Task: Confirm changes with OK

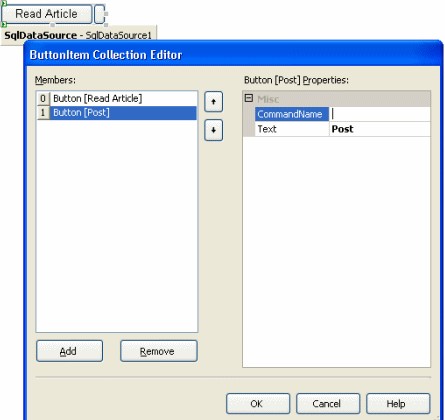Action: (x=258, y=404)
